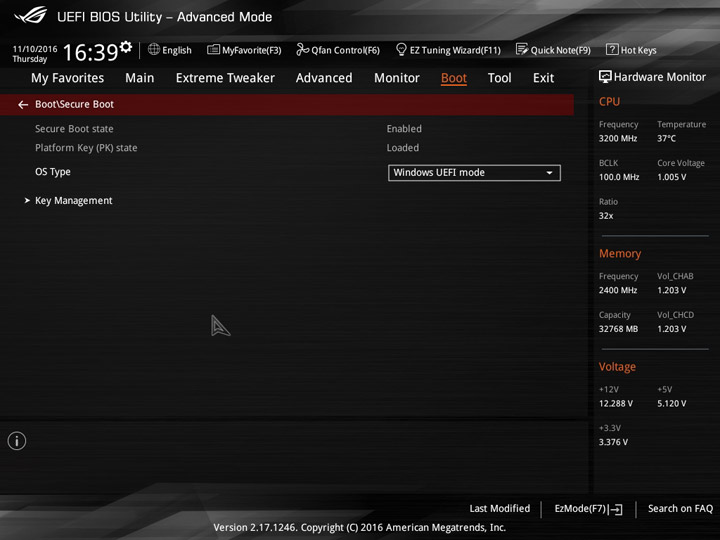Click the 16:39 clock display
This screenshot has height=540, width=720.
coord(90,52)
